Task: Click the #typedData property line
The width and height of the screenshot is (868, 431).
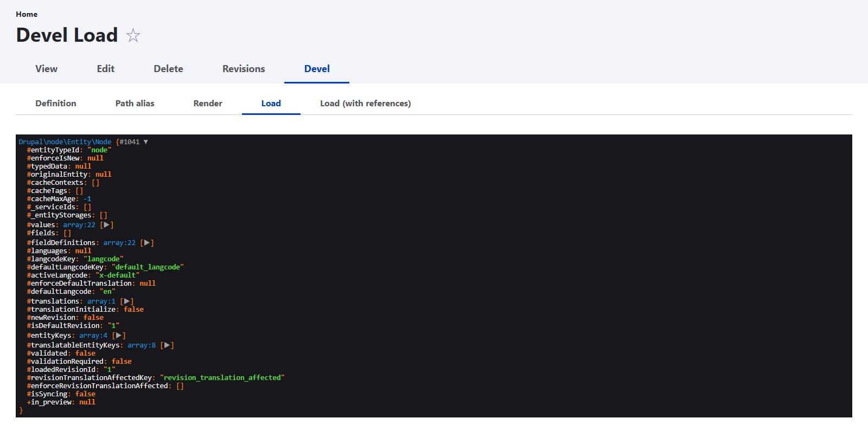Action: point(59,166)
